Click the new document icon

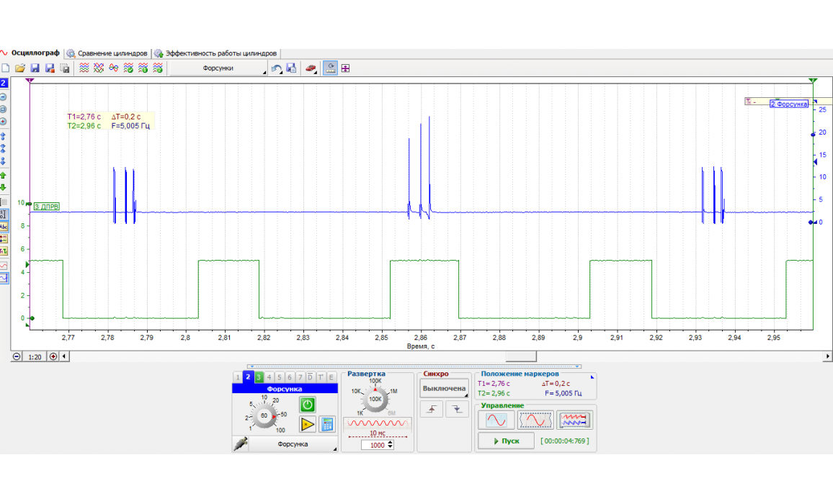click(6, 68)
